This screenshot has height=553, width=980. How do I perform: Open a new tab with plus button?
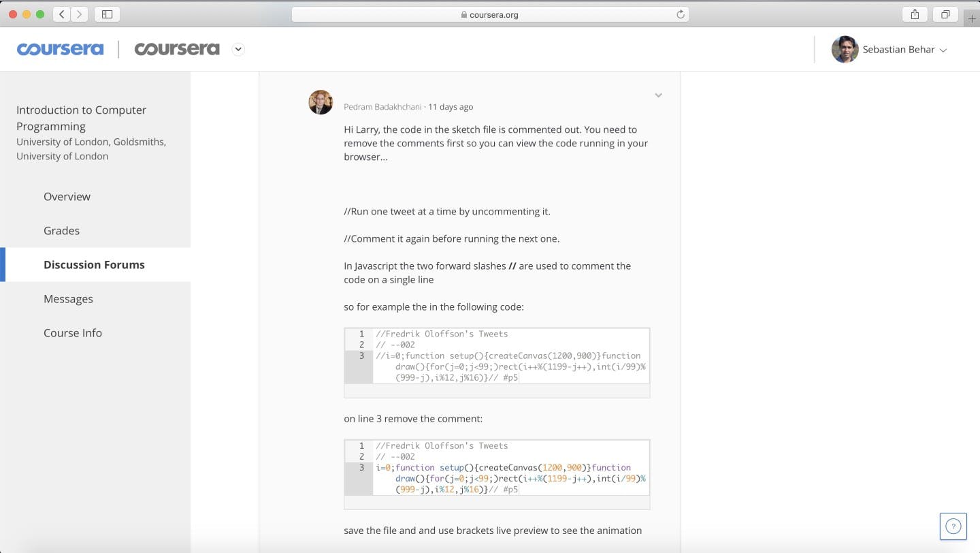tap(972, 18)
